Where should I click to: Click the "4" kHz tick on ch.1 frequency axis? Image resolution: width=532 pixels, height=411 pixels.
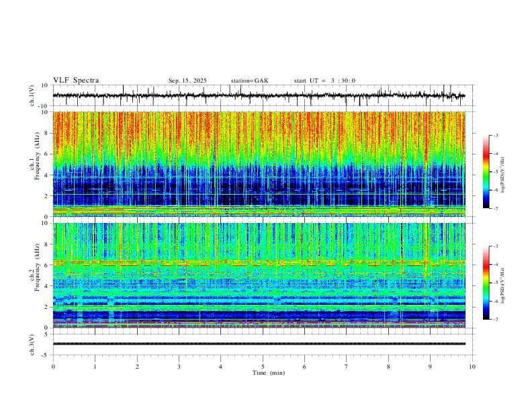47,175
